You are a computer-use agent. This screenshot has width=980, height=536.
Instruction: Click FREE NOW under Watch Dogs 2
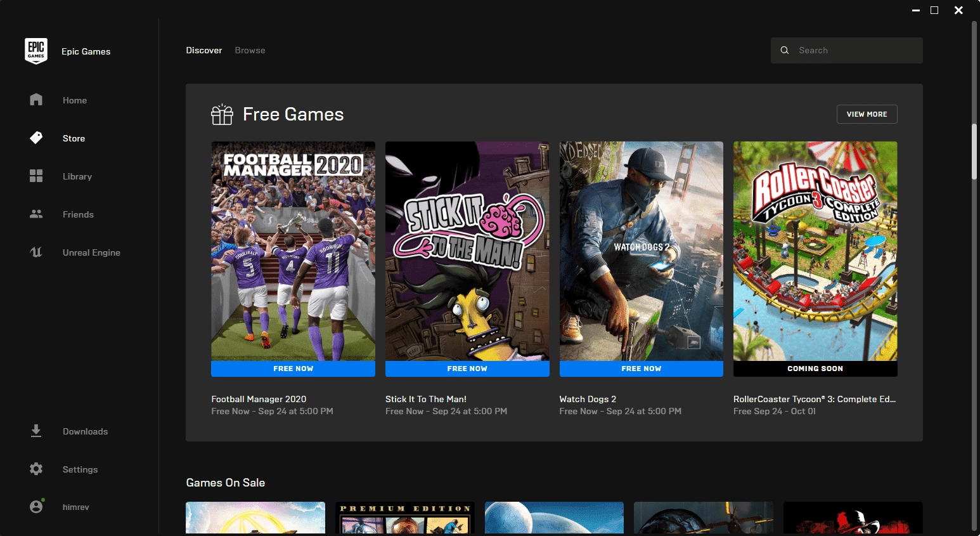[x=641, y=369]
